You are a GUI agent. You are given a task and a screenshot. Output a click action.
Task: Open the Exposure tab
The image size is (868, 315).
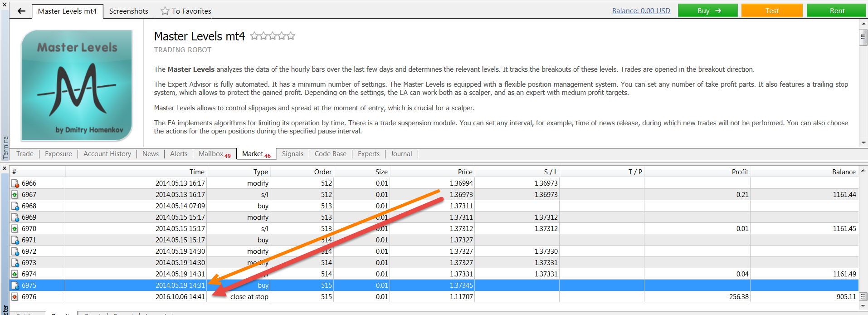click(59, 154)
